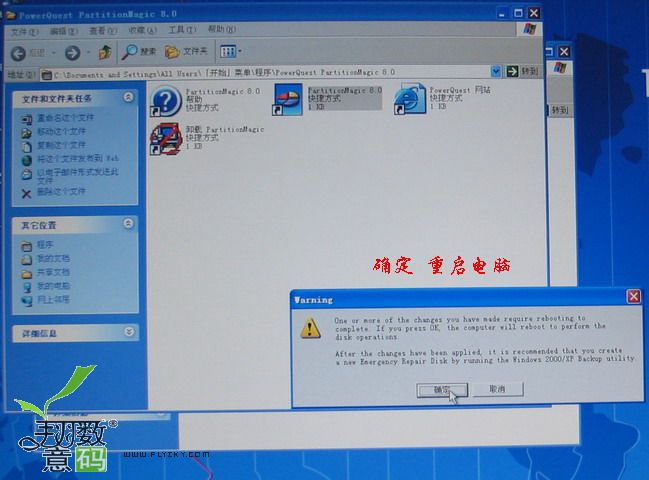The width and height of the screenshot is (649, 480).
Task: Click Go (转到) in the background window
Action: [x=560, y=110]
